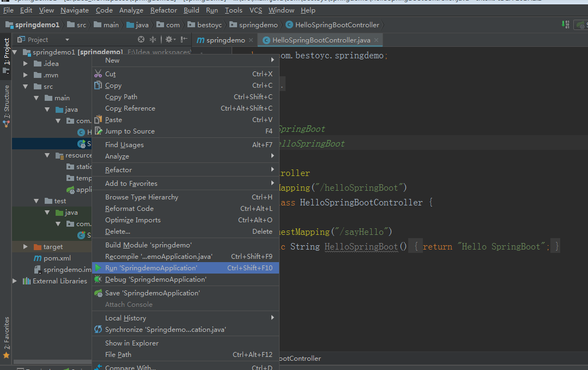Select Browse Type Hierarchy

(x=186, y=197)
